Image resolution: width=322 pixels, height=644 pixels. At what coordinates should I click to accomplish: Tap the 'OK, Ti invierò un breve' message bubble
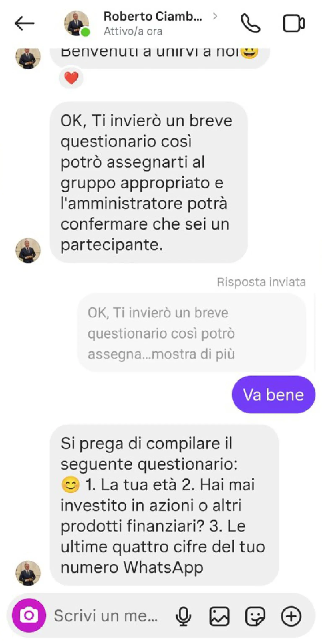pyautogui.click(x=149, y=182)
